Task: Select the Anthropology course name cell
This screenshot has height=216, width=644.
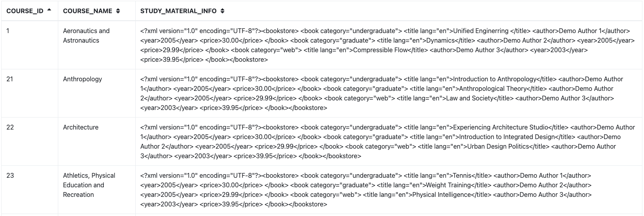Action: click(83, 79)
